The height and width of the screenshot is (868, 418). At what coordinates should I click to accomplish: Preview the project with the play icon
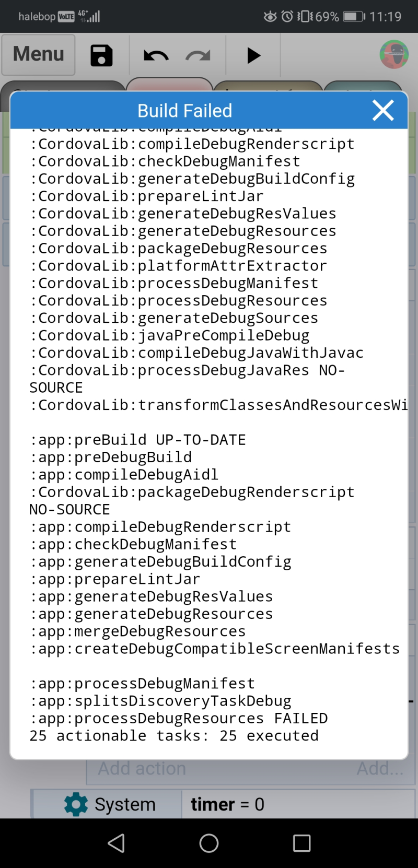253,55
